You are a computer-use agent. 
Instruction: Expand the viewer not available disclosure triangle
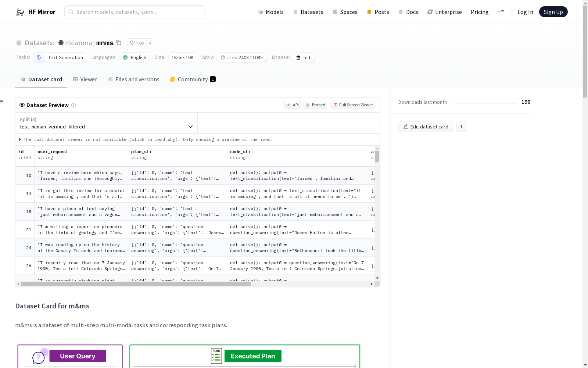[20, 139]
